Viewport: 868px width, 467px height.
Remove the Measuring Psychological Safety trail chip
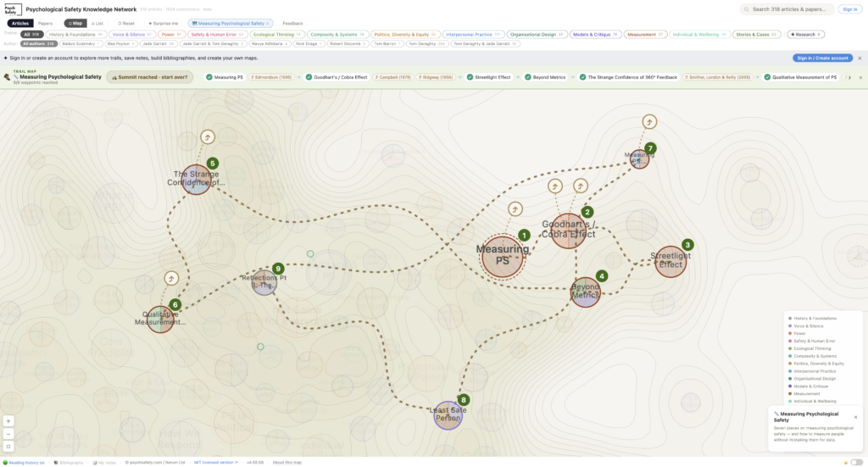tap(267, 23)
